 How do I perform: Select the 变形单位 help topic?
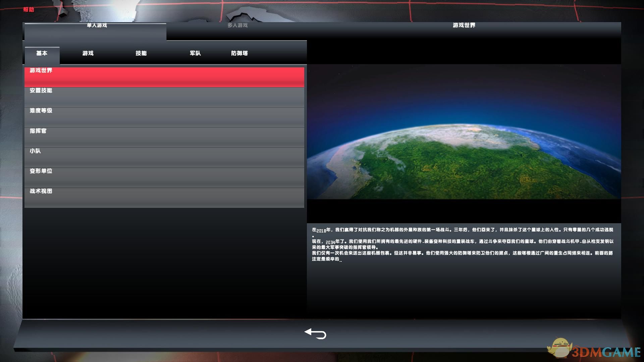click(x=164, y=178)
